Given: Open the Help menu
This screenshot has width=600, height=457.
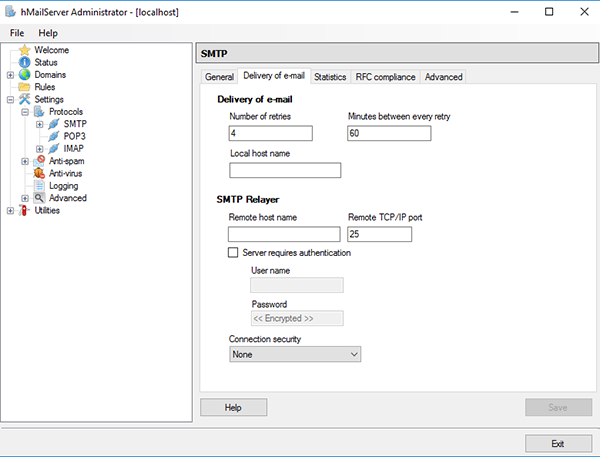Looking at the screenshot, I should [48, 33].
